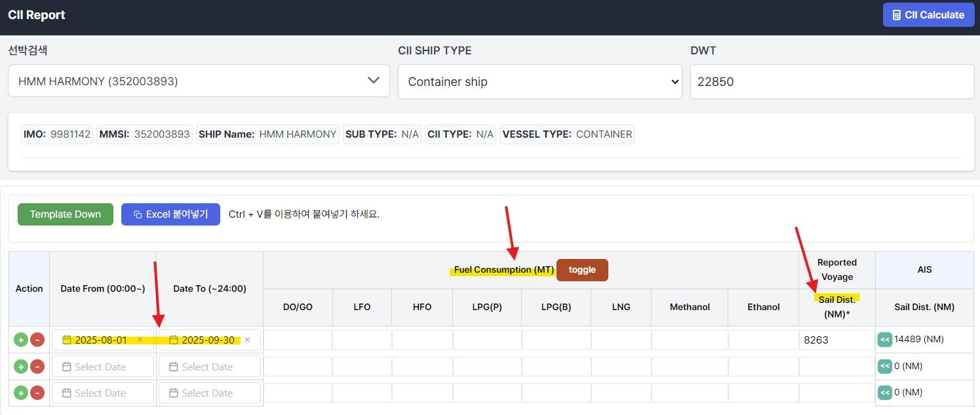Image resolution: width=980 pixels, height=415 pixels.
Task: Click the Sail Dist. field with 8263
Action: pos(836,340)
